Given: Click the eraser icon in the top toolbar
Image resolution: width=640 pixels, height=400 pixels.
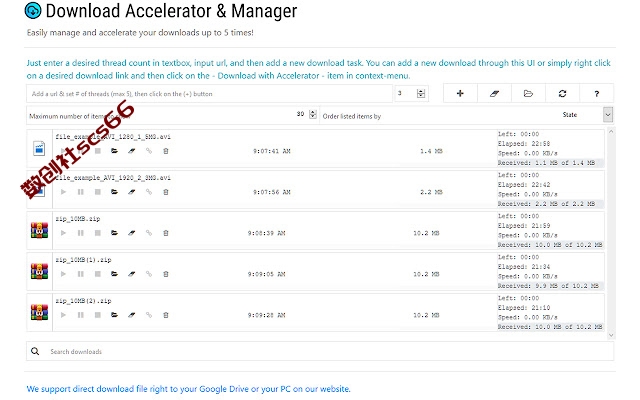Looking at the screenshot, I should click(494, 93).
